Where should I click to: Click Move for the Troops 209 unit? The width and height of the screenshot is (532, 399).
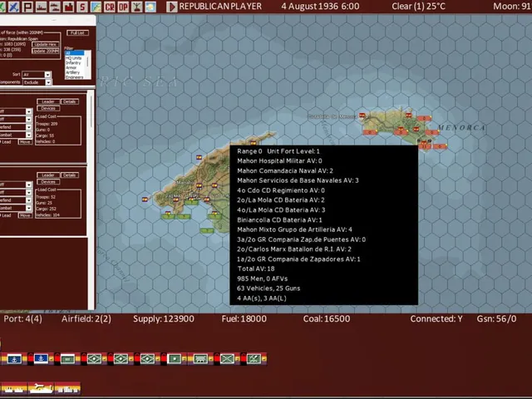(25, 142)
